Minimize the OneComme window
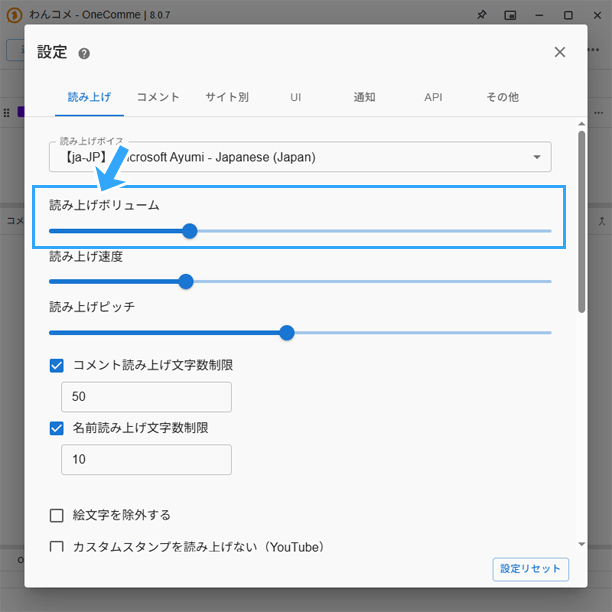Viewport: 612px width, 612px height. click(x=539, y=15)
